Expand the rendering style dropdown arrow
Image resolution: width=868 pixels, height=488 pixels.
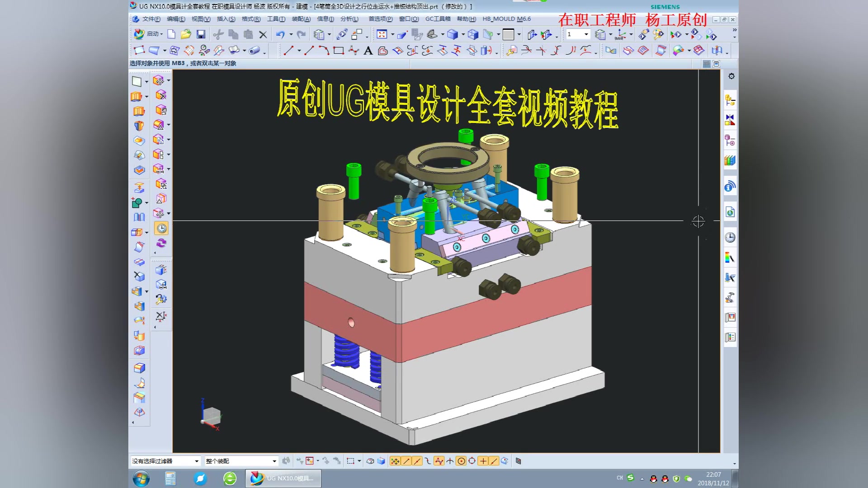pyautogui.click(x=463, y=34)
